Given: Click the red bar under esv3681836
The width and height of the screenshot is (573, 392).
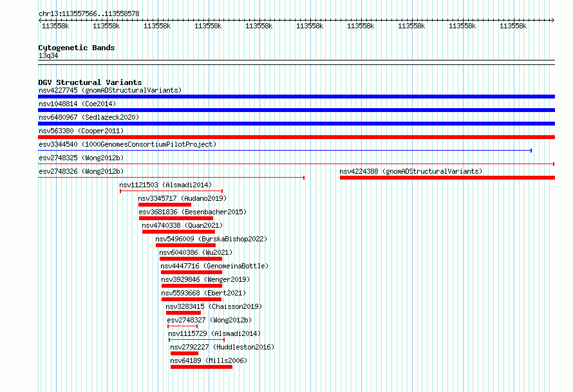Looking at the screenshot, I should [176, 218].
